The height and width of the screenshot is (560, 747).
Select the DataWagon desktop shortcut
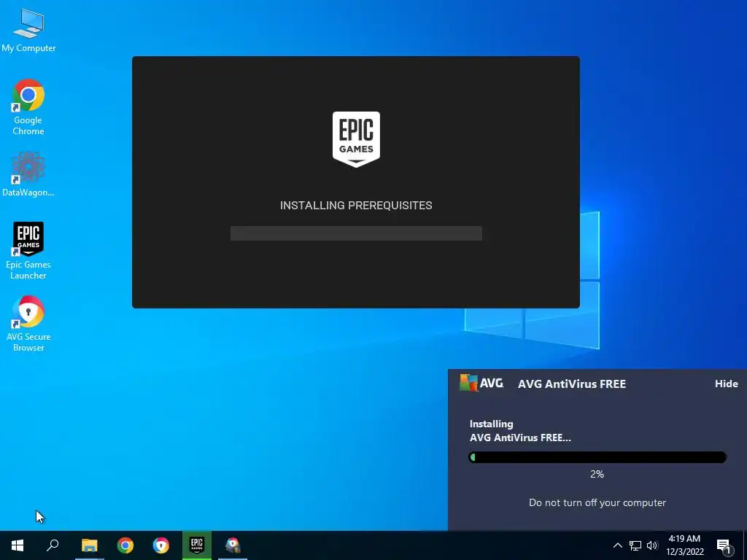point(28,174)
